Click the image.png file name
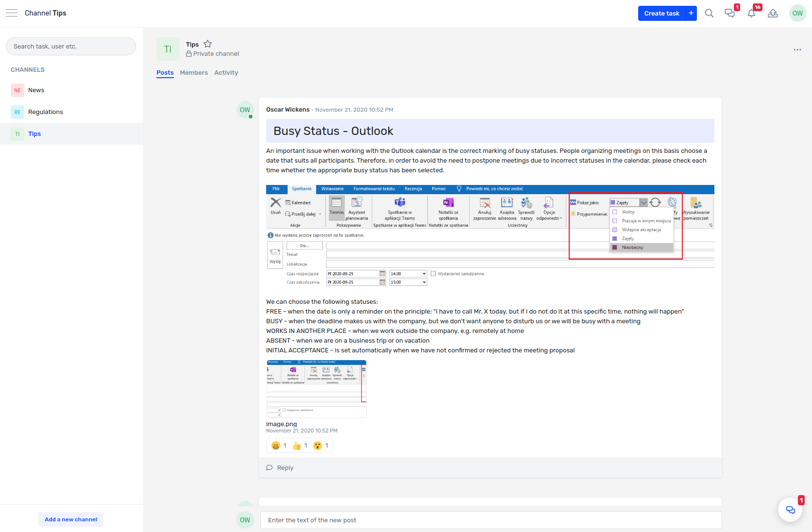The width and height of the screenshot is (812, 532). [x=281, y=424]
